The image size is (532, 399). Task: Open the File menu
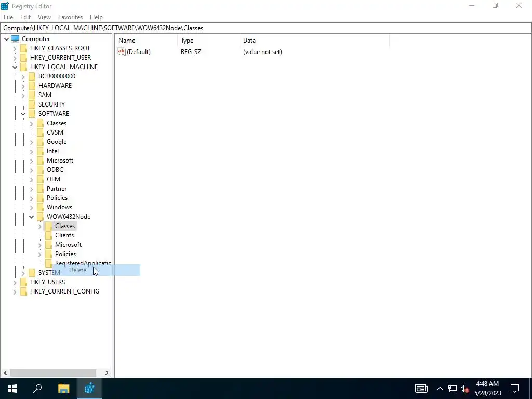point(8,17)
